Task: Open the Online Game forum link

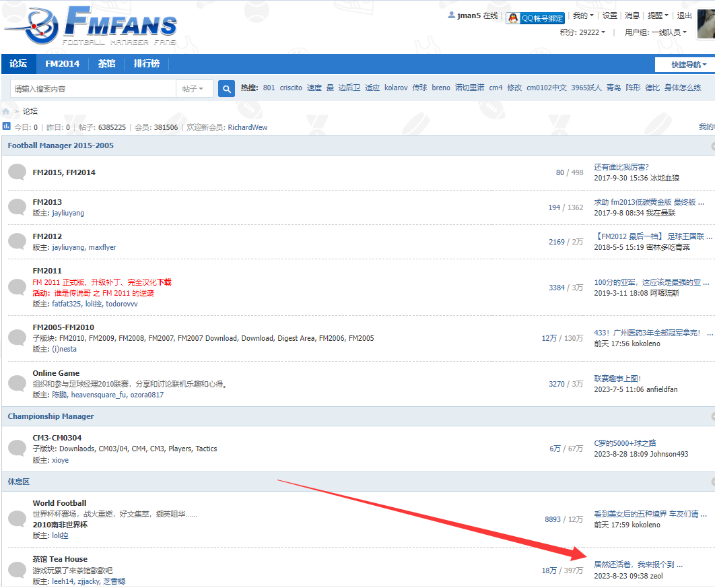Action: (x=56, y=373)
